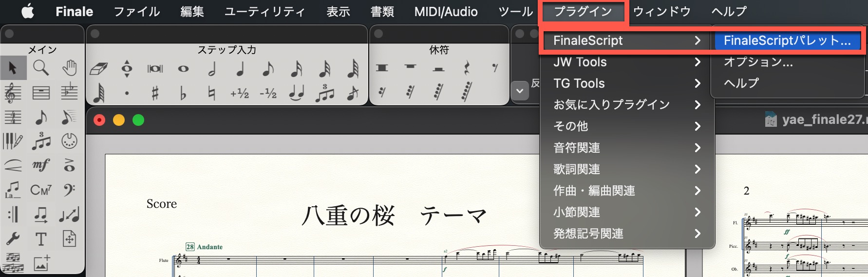Image resolution: width=868 pixels, height=277 pixels.
Task: Expand the その他 submenu
Action: pyautogui.click(x=627, y=126)
